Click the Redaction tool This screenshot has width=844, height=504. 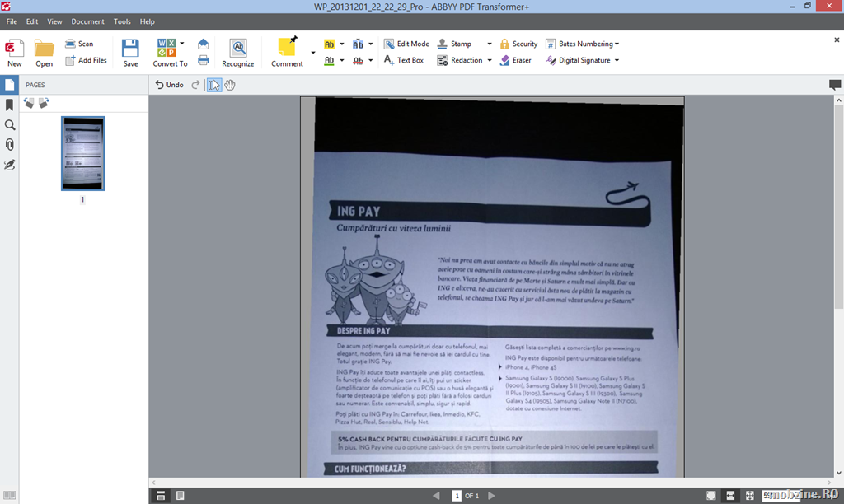pos(460,60)
